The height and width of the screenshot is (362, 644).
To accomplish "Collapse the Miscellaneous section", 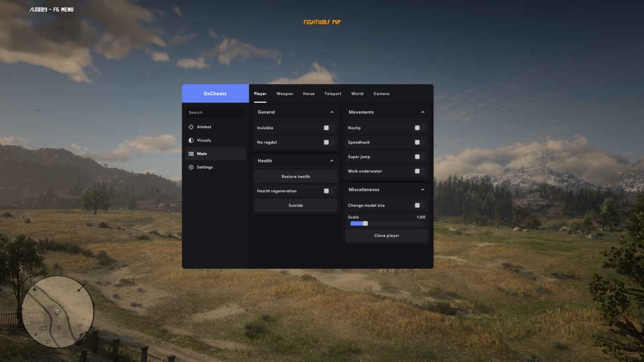I will 422,189.
